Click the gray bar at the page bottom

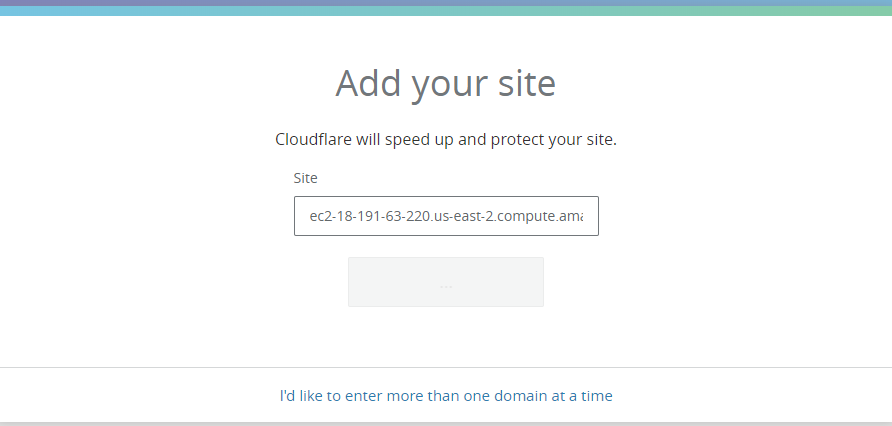coord(446,424)
